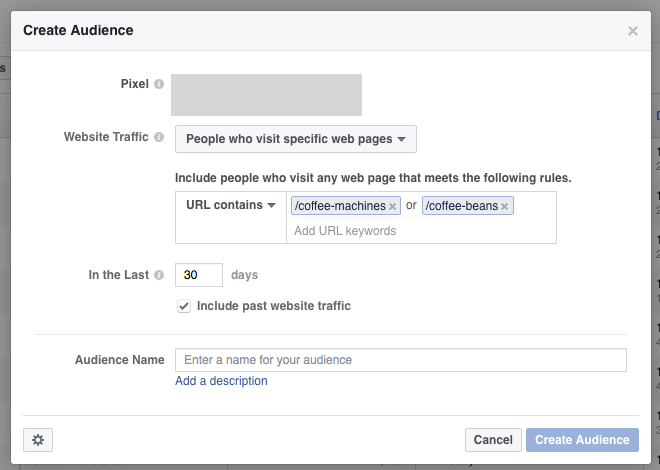Open the URL contains rule dropdown
This screenshot has height=470, width=660.
coord(231,205)
